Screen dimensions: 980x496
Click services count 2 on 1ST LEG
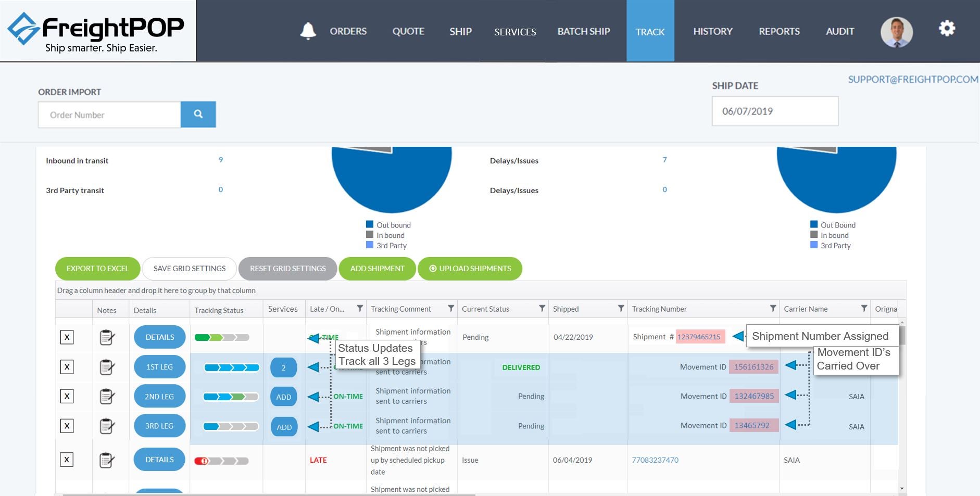284,367
